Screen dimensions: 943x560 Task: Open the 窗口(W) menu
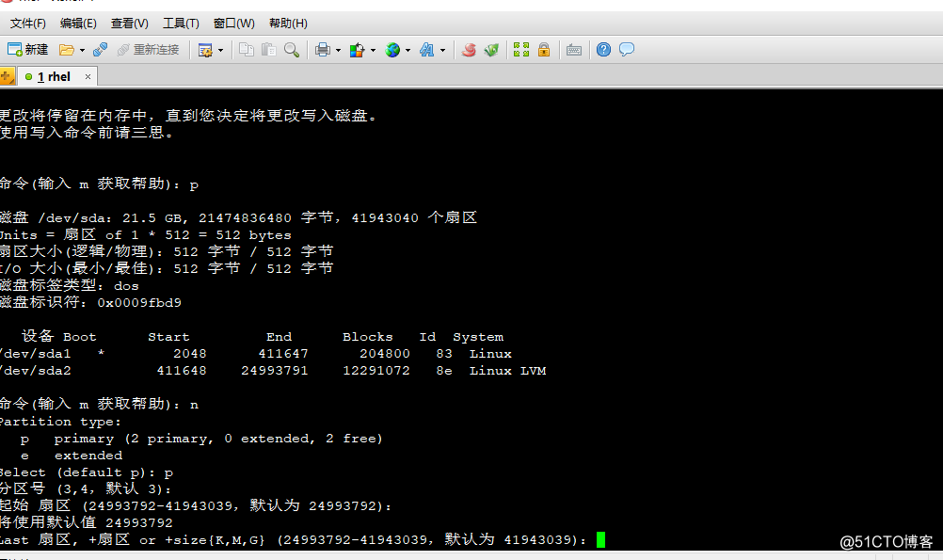click(234, 24)
